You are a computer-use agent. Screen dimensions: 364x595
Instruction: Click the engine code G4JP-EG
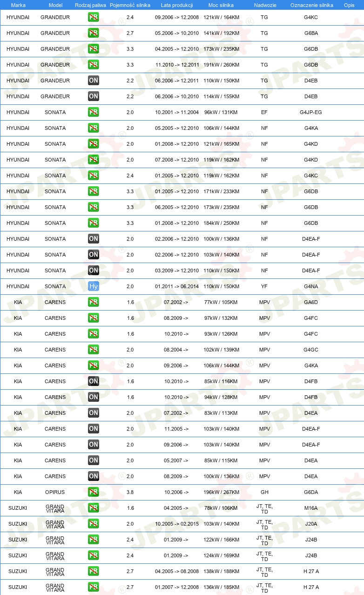(311, 112)
